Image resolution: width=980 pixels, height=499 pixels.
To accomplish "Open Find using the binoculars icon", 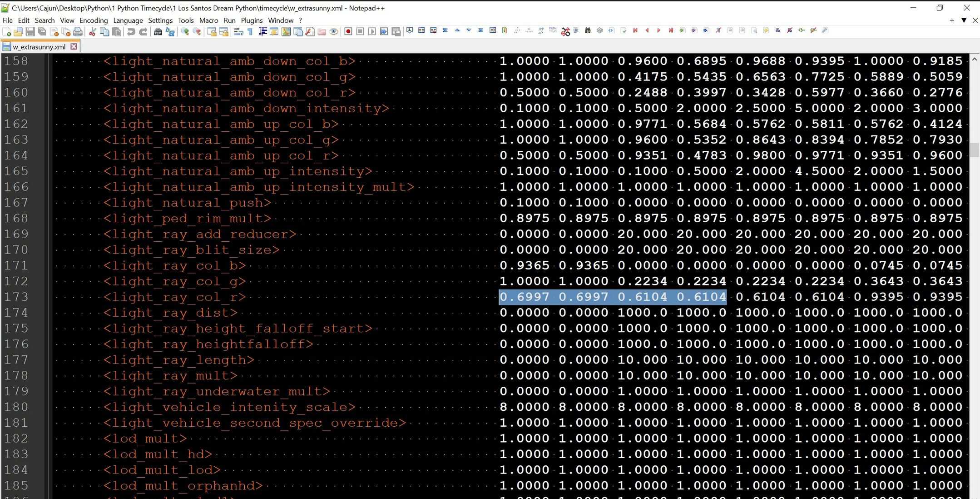I will (x=158, y=31).
